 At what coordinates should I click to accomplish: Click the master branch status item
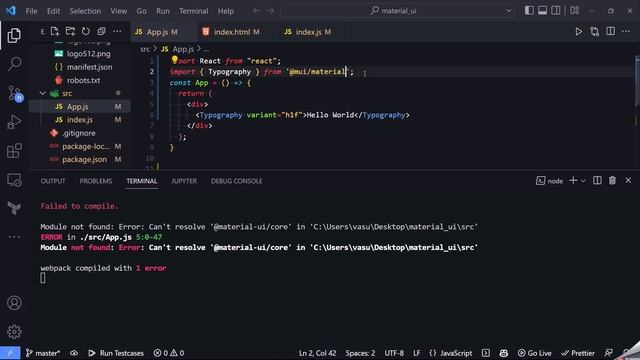43,353
